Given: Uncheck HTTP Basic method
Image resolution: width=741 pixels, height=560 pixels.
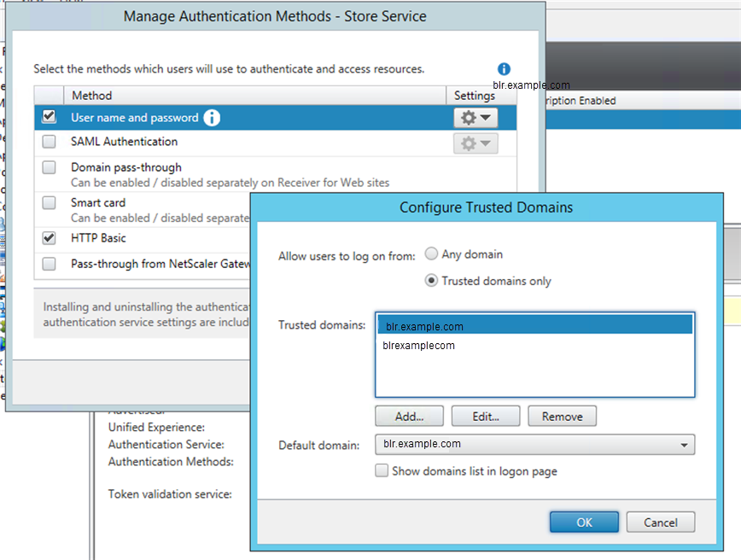Looking at the screenshot, I should pyautogui.click(x=50, y=237).
